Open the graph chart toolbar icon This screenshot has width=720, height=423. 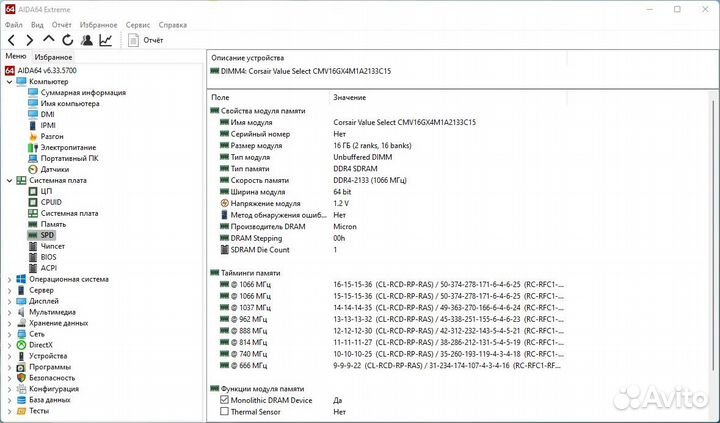(106, 40)
